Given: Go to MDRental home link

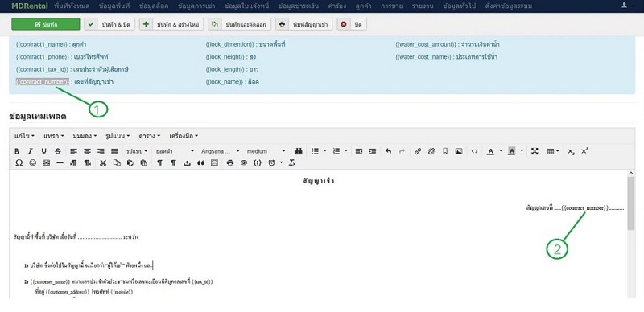Looking at the screenshot, I should tap(30, 6).
